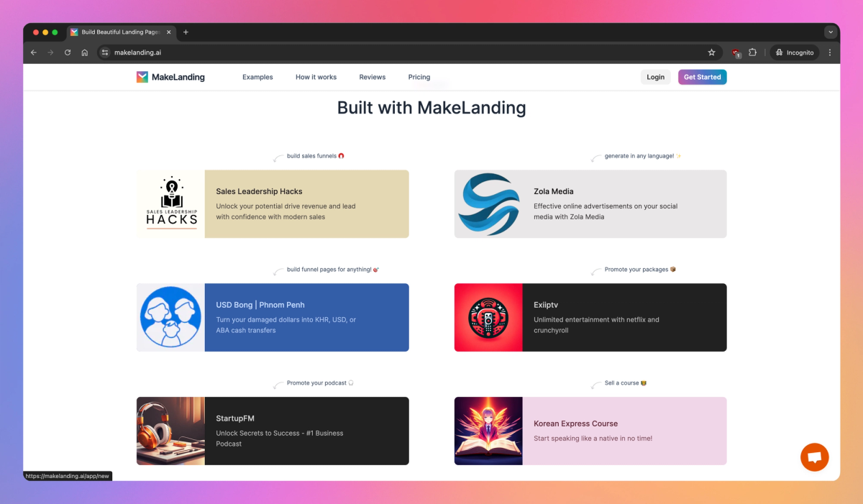Open the Pricing page
This screenshot has height=504, width=863.
[419, 77]
